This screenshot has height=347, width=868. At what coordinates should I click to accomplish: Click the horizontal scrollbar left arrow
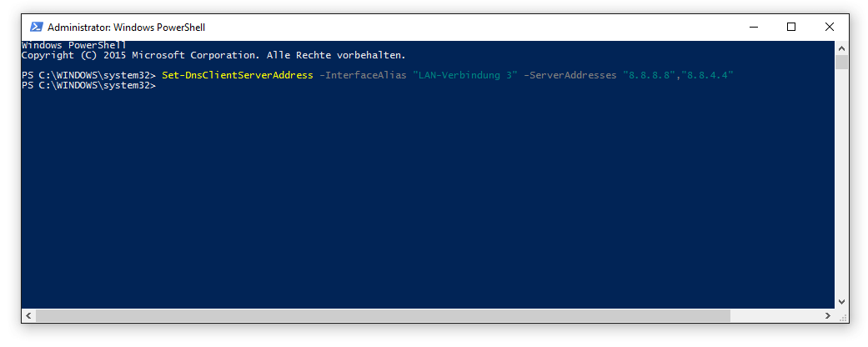(28, 316)
